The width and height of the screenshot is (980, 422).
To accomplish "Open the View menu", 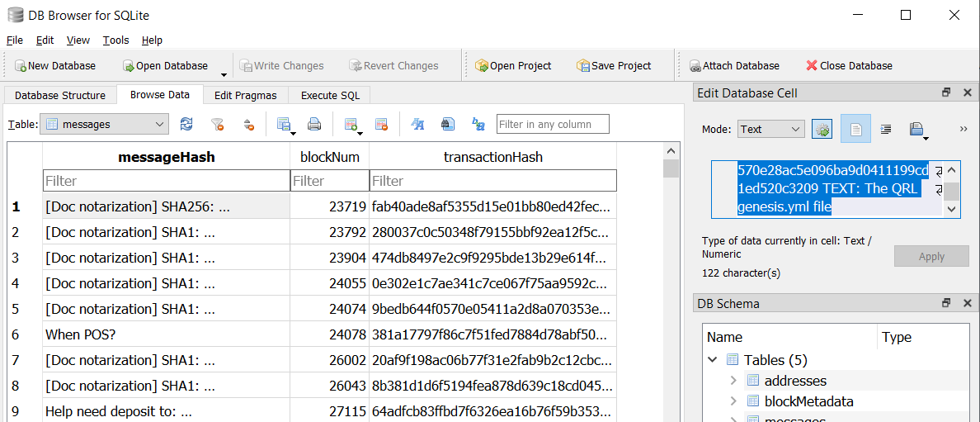I will pos(78,40).
